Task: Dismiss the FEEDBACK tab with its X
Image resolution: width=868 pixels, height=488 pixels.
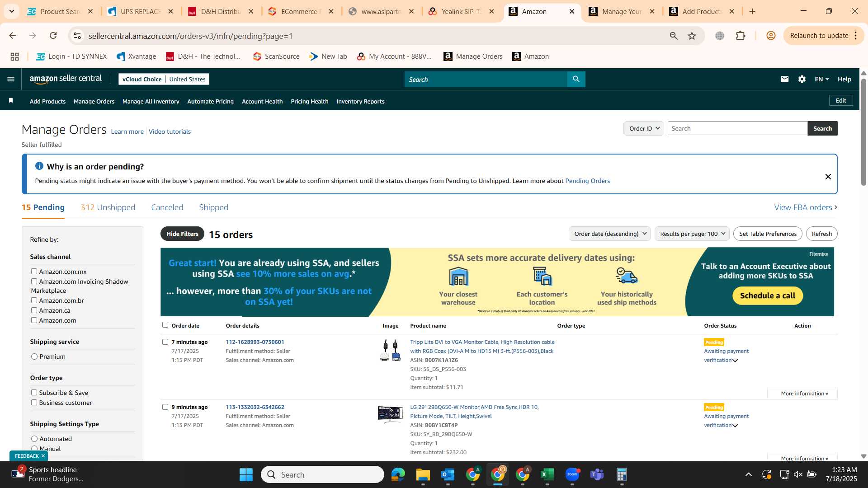Action: 43,456
